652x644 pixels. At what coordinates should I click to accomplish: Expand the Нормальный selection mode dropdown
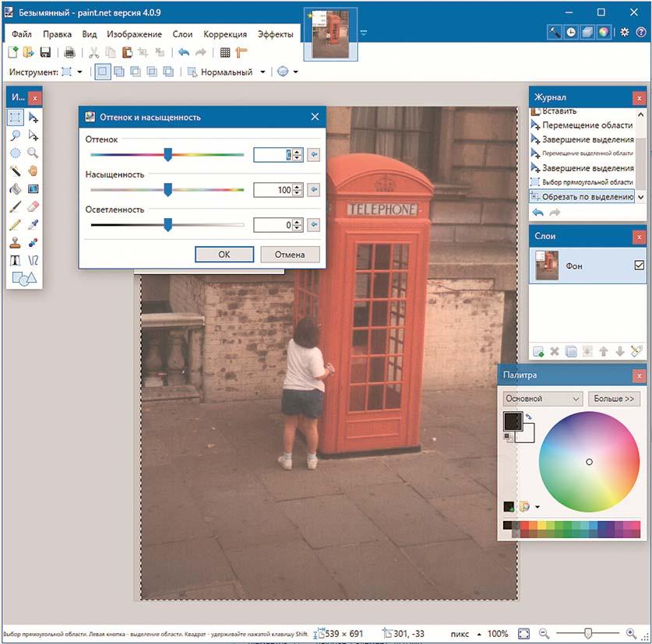click(x=262, y=72)
